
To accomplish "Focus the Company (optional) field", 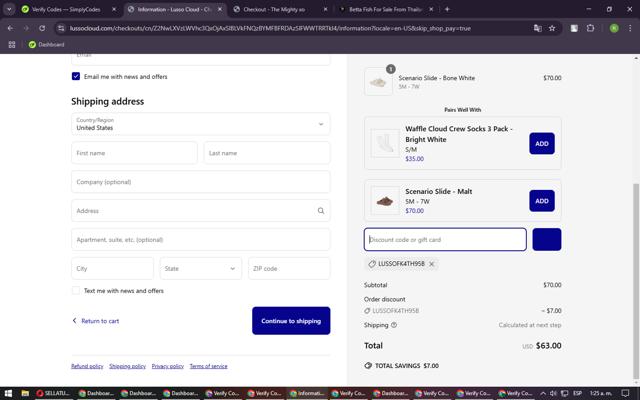I will [200, 182].
